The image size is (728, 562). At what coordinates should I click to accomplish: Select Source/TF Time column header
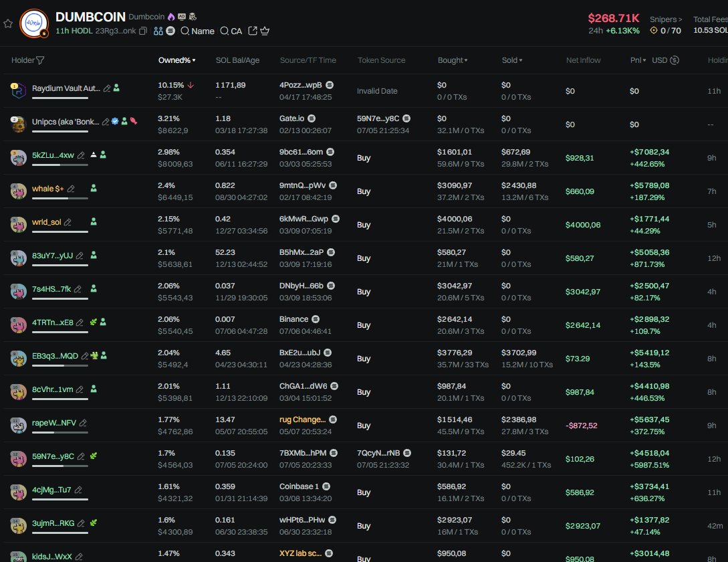click(x=308, y=60)
